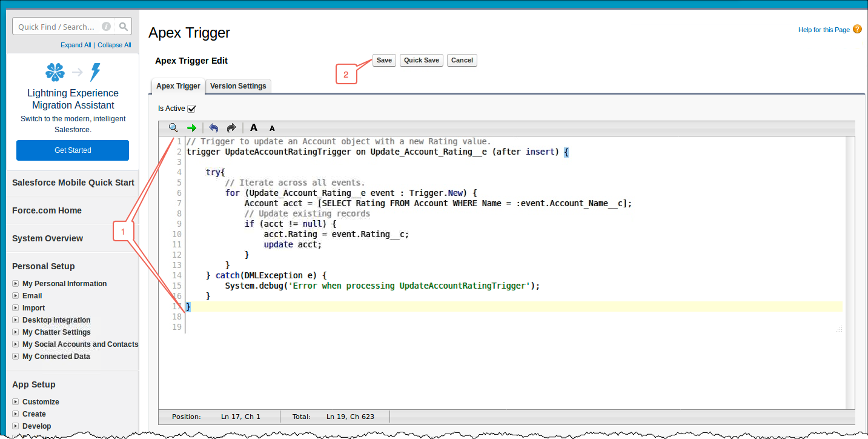Click the 'Update existing records' comment

[x=307, y=213]
